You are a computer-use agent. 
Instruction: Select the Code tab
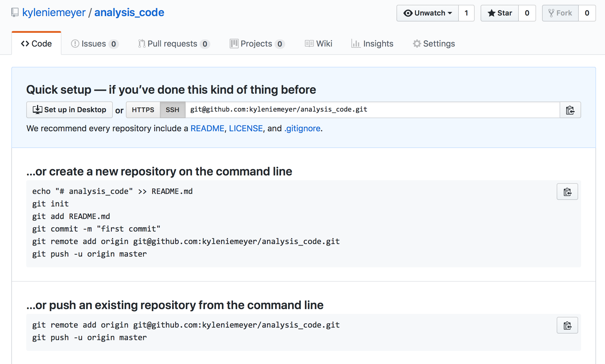pos(36,43)
